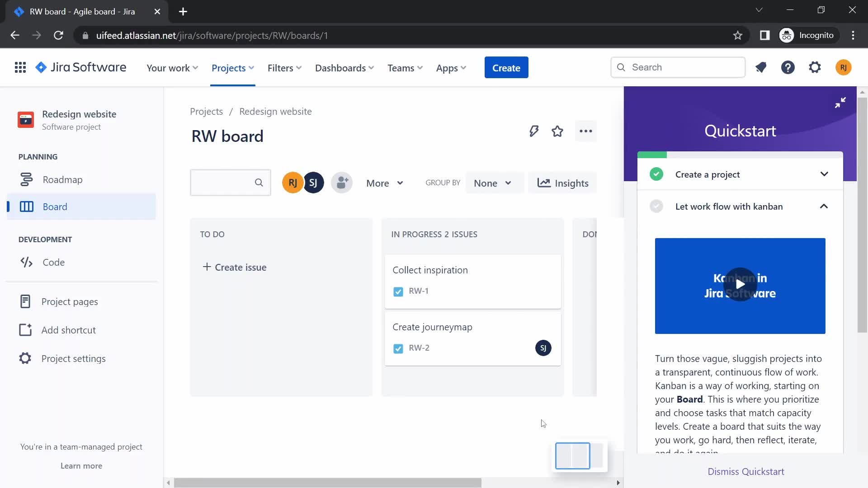Click Dismiss Quickstart link
Image resolution: width=868 pixels, height=488 pixels.
pos(745,471)
